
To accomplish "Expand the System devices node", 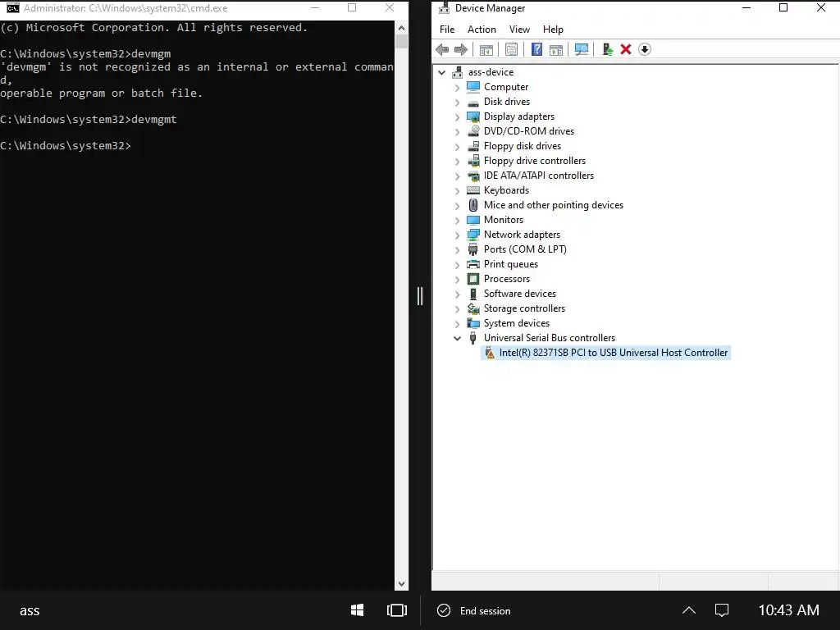I will (x=457, y=323).
